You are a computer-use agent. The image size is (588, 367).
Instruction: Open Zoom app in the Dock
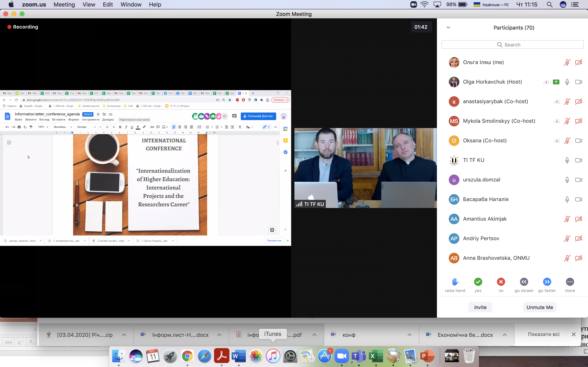(342, 356)
